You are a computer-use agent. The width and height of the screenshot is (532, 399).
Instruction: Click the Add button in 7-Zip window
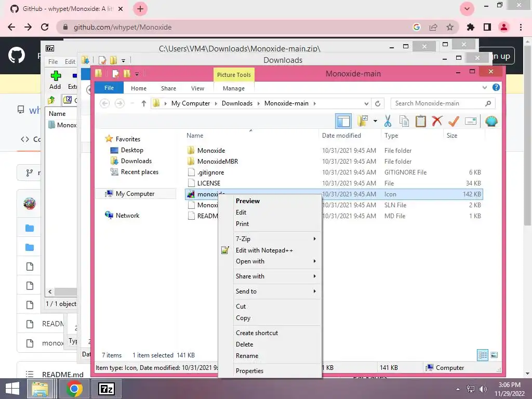point(55,80)
